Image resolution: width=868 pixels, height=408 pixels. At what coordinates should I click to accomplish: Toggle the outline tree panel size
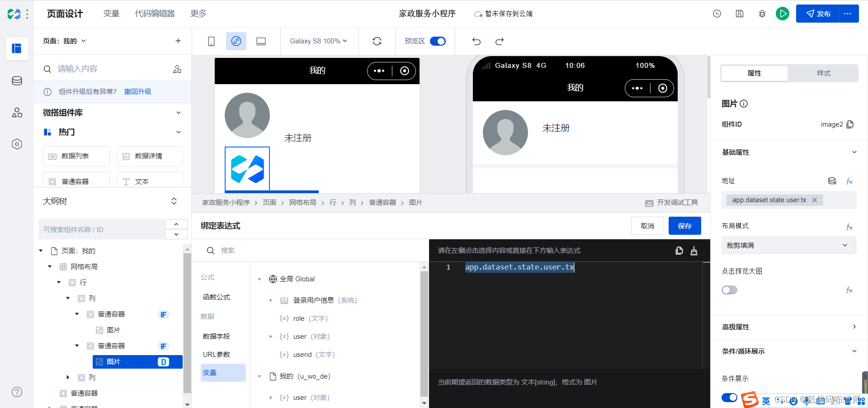pos(174,201)
